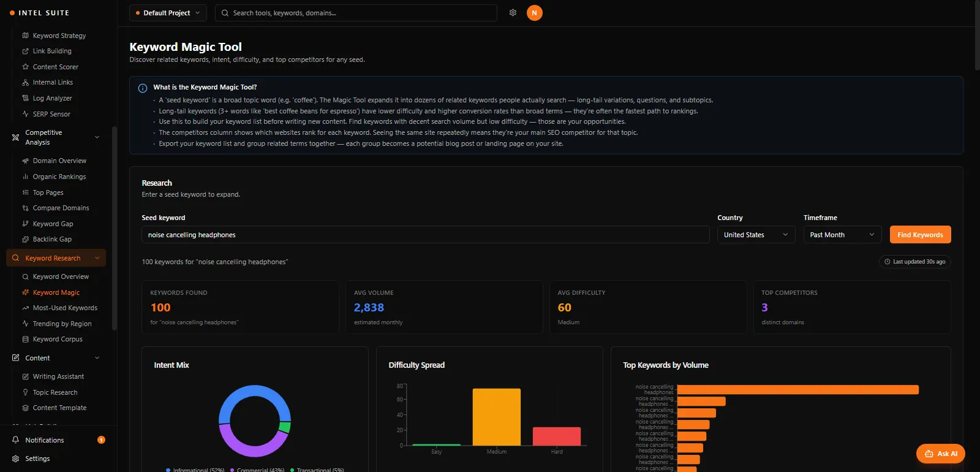
Task: Click the INTEL SUITE logo
Action: (39, 13)
